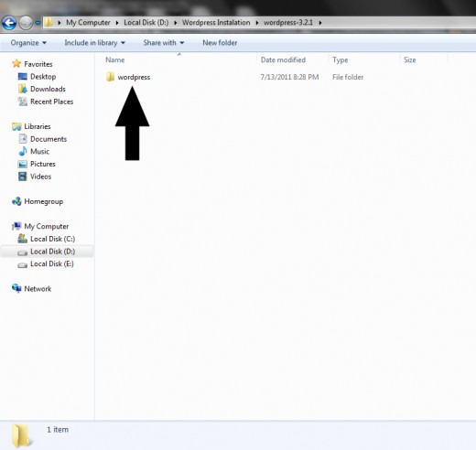The width and height of the screenshot is (476, 450).
Task: Expand arrow after wordpress-3.2.1 in address bar
Action: 320,23
